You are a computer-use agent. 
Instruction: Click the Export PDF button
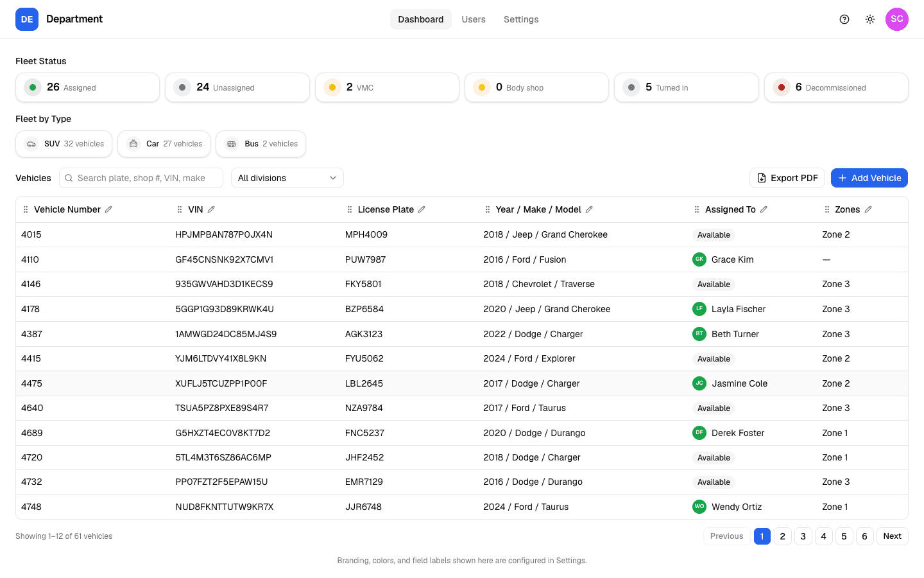(787, 178)
